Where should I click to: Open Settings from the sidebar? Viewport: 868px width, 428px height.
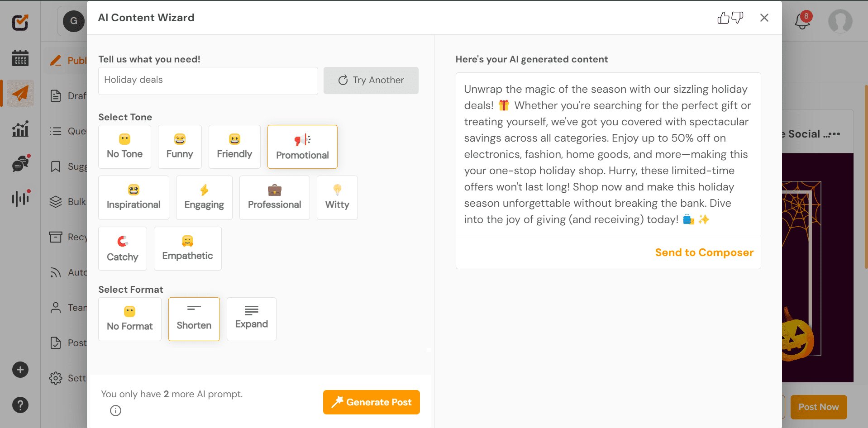72,378
